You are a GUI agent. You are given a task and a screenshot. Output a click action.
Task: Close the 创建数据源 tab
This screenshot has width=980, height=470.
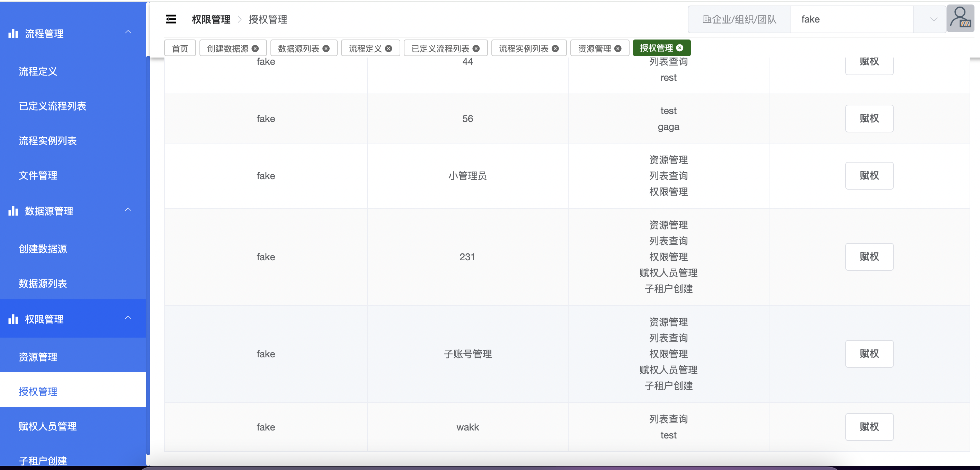click(x=255, y=49)
